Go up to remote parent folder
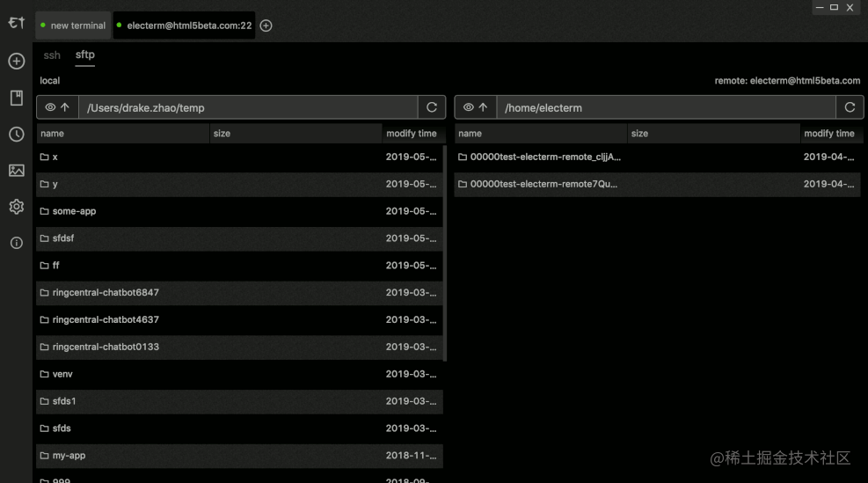Image resolution: width=868 pixels, height=483 pixels. [x=483, y=107]
